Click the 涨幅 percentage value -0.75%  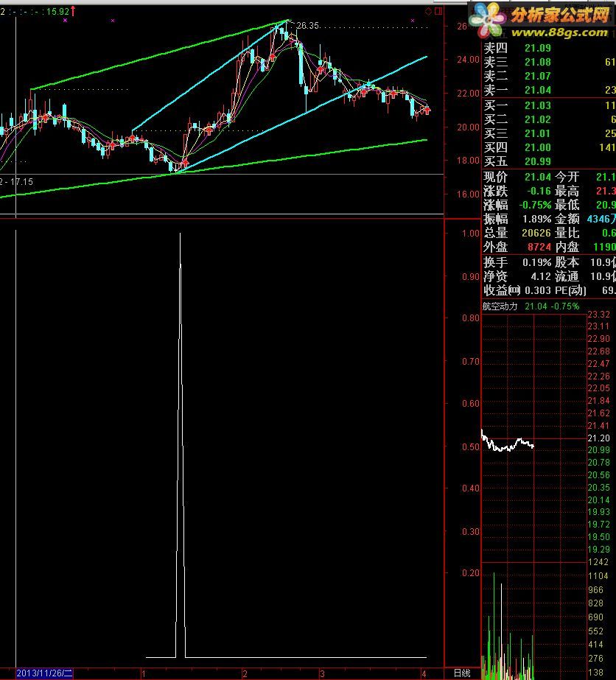coord(535,205)
